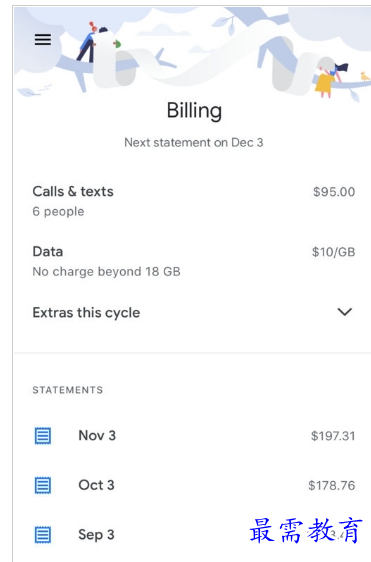The image size is (371, 562).
Task: Open the Extras this cycle section
Action: click(194, 313)
